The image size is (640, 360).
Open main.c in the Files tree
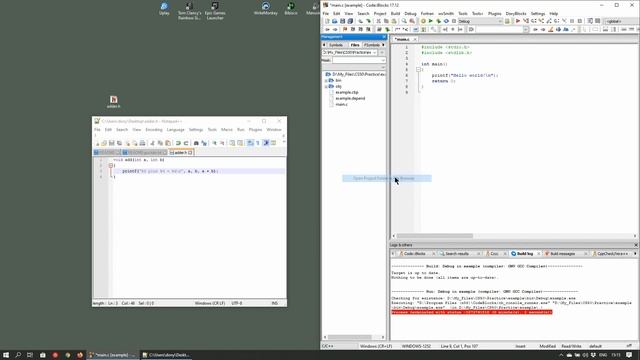pyautogui.click(x=341, y=104)
